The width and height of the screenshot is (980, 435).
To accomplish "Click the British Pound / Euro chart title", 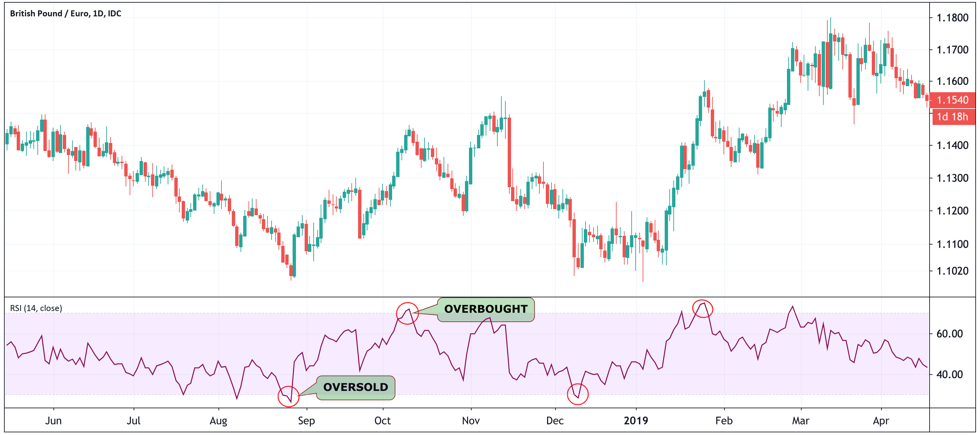I will click(65, 13).
